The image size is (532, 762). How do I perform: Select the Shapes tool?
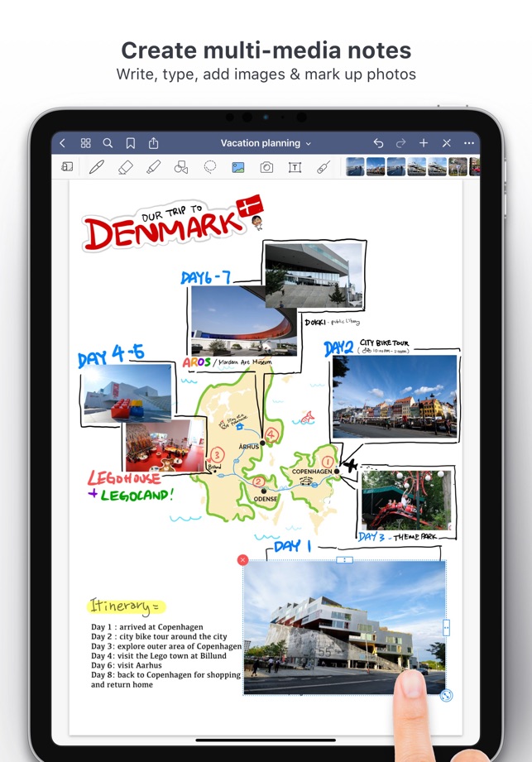coord(180,167)
